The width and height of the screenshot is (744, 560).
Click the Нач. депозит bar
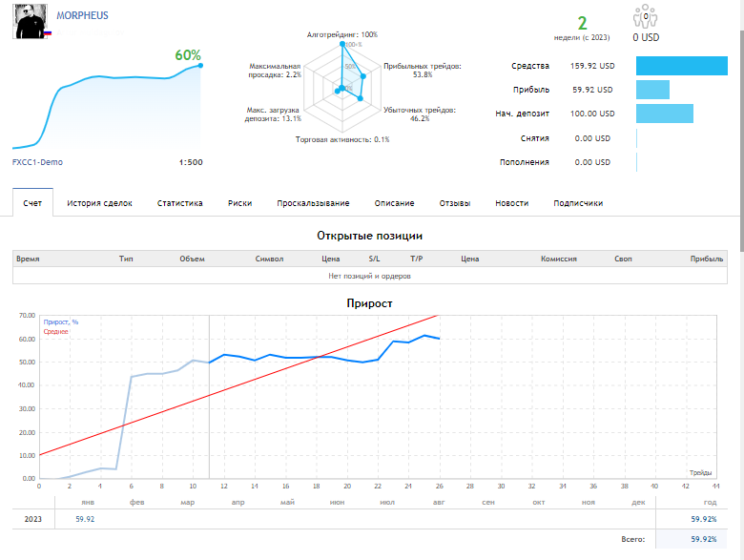(x=665, y=114)
